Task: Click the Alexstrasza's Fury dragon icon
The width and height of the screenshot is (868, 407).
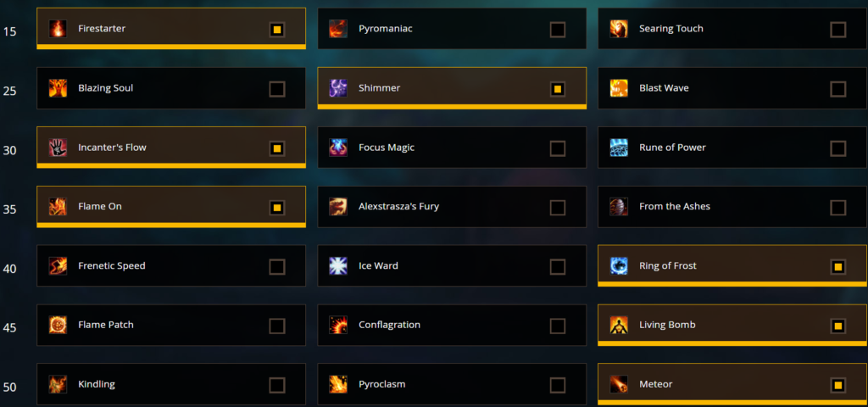Action: pyautogui.click(x=338, y=207)
